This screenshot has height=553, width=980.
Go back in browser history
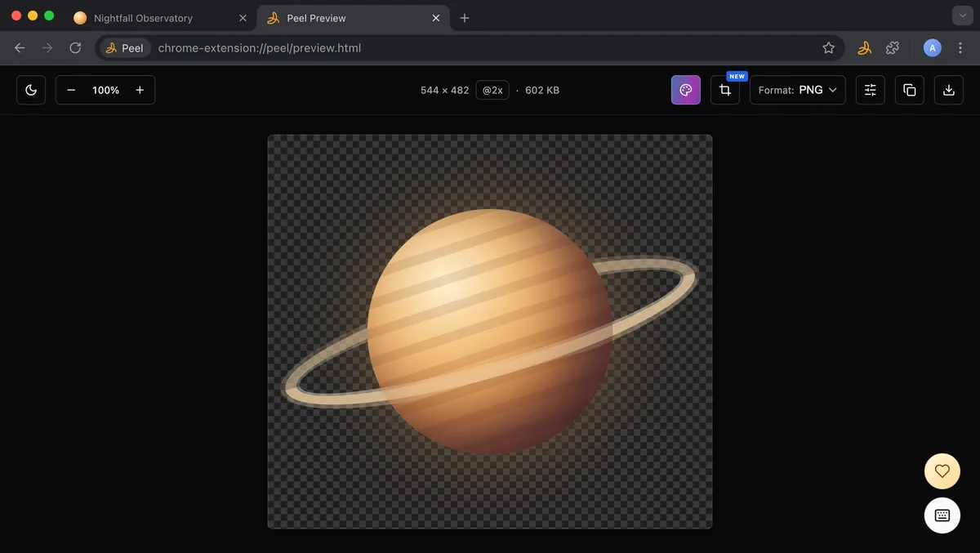coord(20,48)
